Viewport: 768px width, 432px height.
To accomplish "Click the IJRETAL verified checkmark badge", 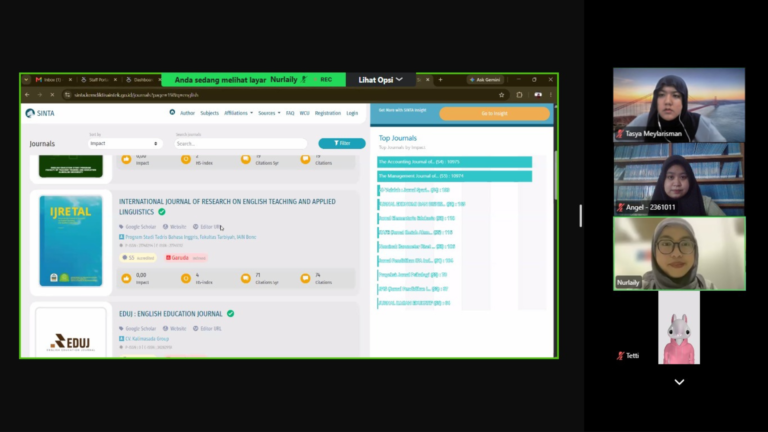I will pyautogui.click(x=162, y=212).
